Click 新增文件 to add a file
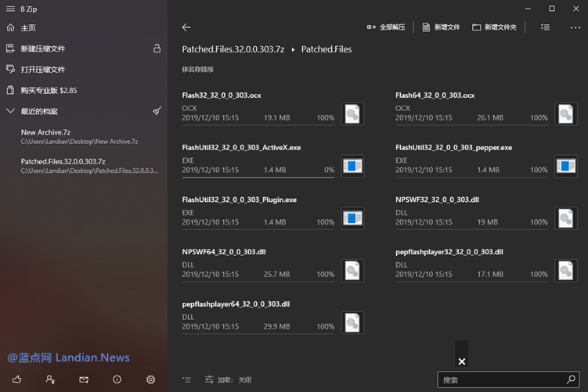The height and width of the screenshot is (392, 588). point(441,27)
